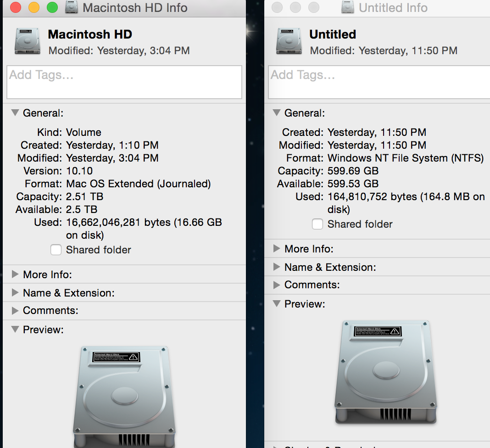Enable Shared folder for Untitled volume
Viewport: 490px width, 448px height.
click(x=317, y=224)
